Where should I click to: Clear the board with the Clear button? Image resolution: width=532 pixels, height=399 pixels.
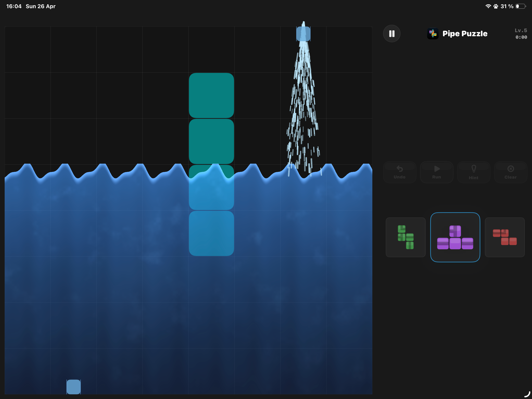coord(510,172)
